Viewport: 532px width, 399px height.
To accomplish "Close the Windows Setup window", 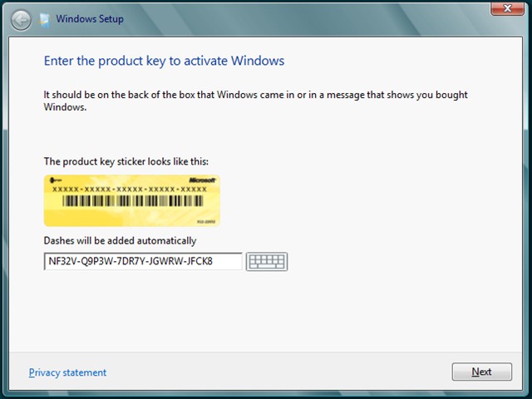I will click(502, 9).
